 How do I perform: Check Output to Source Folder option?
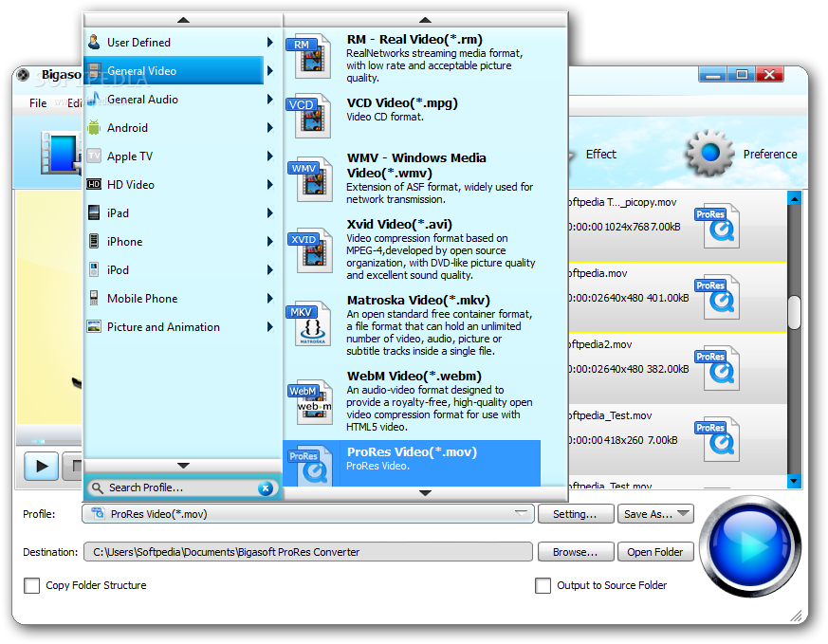[x=543, y=585]
